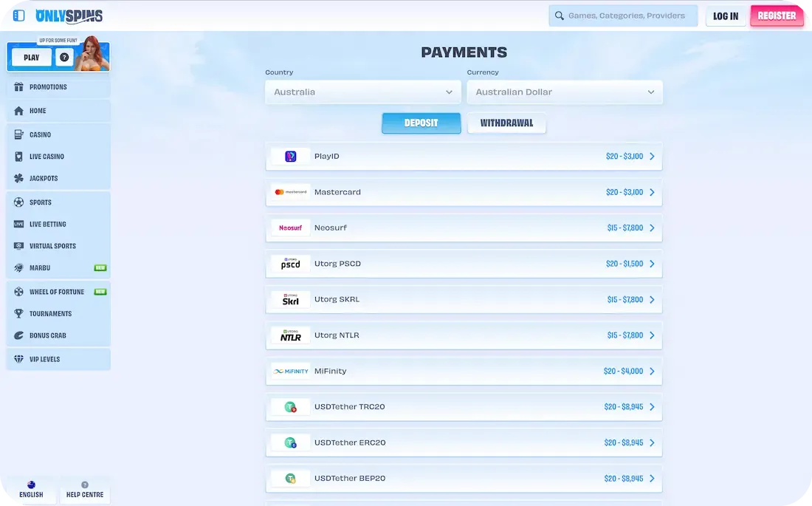Click the USDTether BEP20 label text
Screen dimensions: 812x506
coord(350,478)
